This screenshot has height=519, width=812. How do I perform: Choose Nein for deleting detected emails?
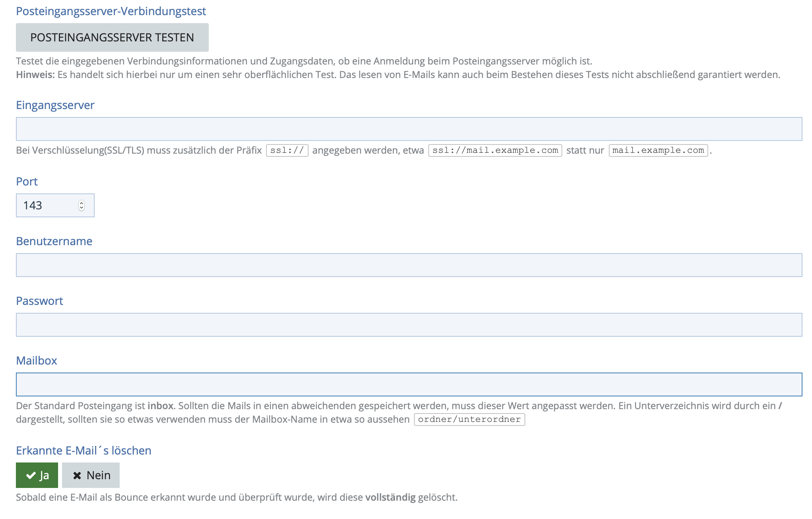point(91,475)
